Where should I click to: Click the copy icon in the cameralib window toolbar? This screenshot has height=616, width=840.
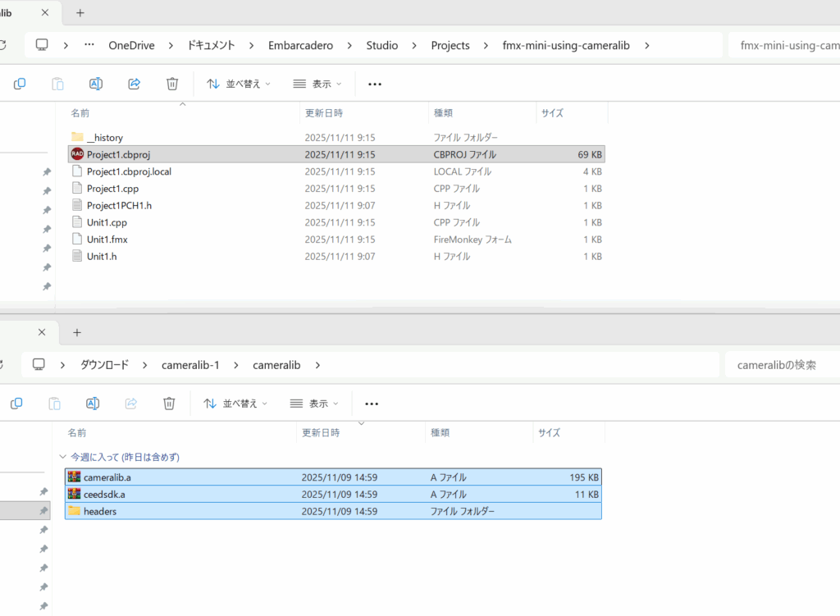[x=16, y=404]
